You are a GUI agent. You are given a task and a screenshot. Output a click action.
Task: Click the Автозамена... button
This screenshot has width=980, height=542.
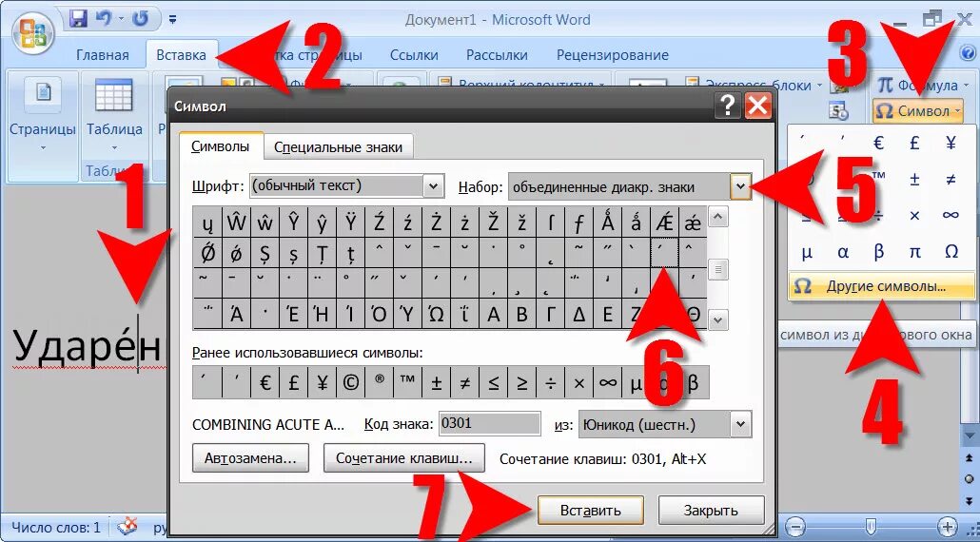(250, 458)
